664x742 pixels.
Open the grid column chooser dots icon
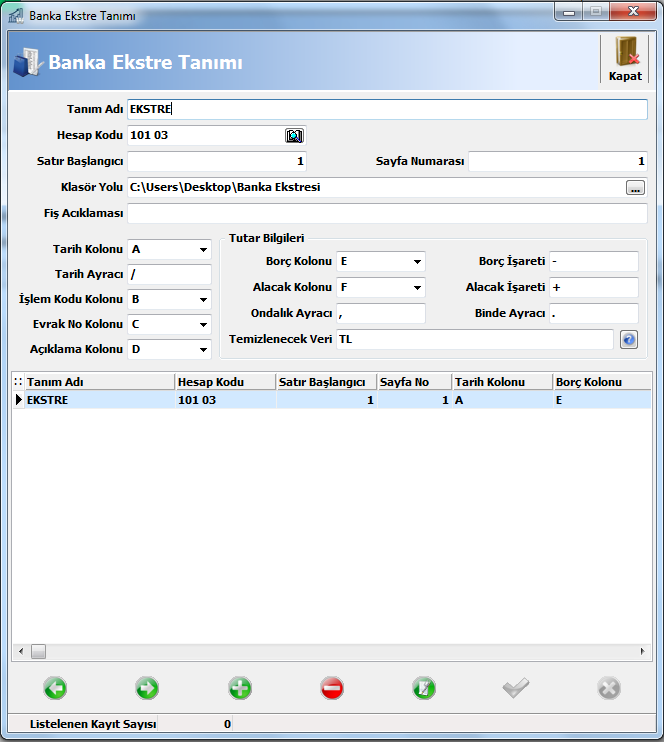point(18,382)
